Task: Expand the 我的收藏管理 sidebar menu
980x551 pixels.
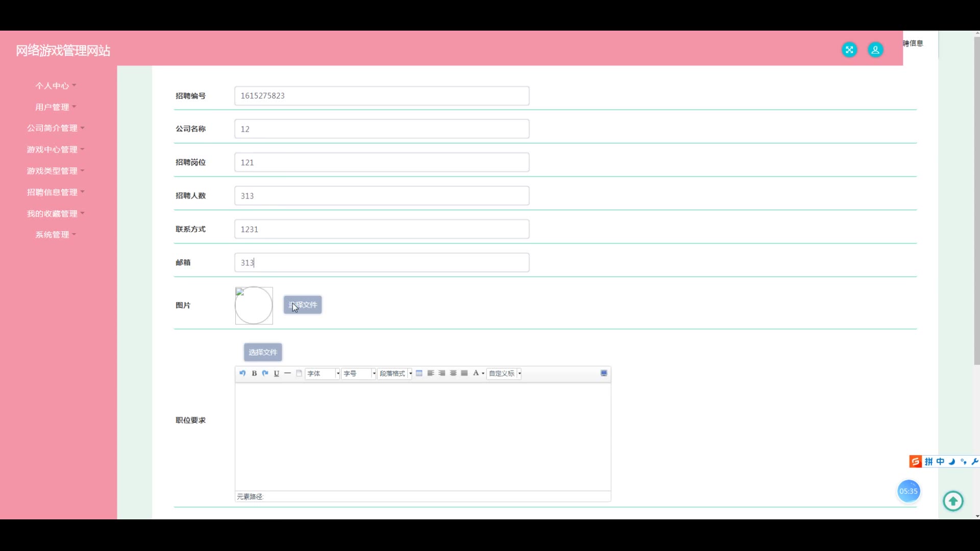Action: 56,214
